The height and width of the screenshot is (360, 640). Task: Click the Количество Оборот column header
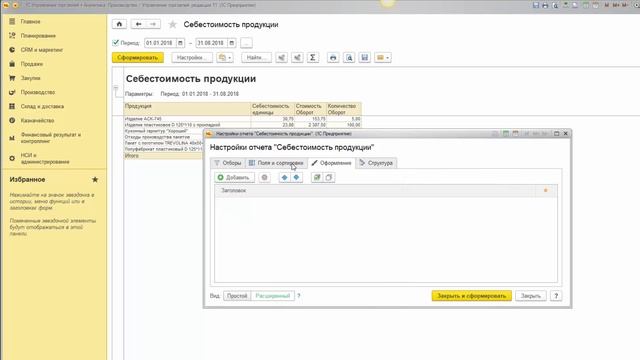pyautogui.click(x=344, y=109)
